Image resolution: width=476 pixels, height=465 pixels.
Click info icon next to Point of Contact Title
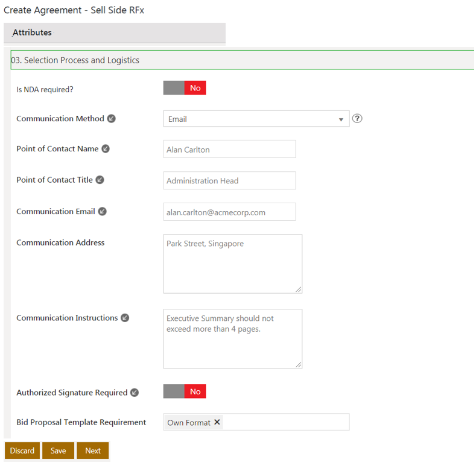pos(100,180)
